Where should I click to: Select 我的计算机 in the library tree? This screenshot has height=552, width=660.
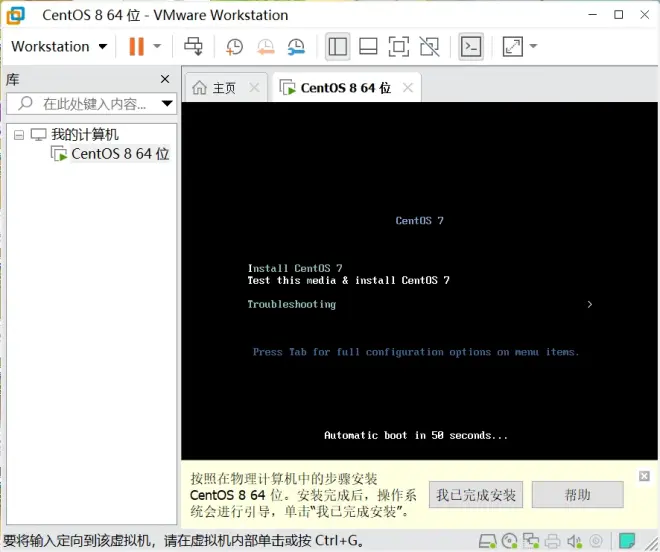coord(85,134)
